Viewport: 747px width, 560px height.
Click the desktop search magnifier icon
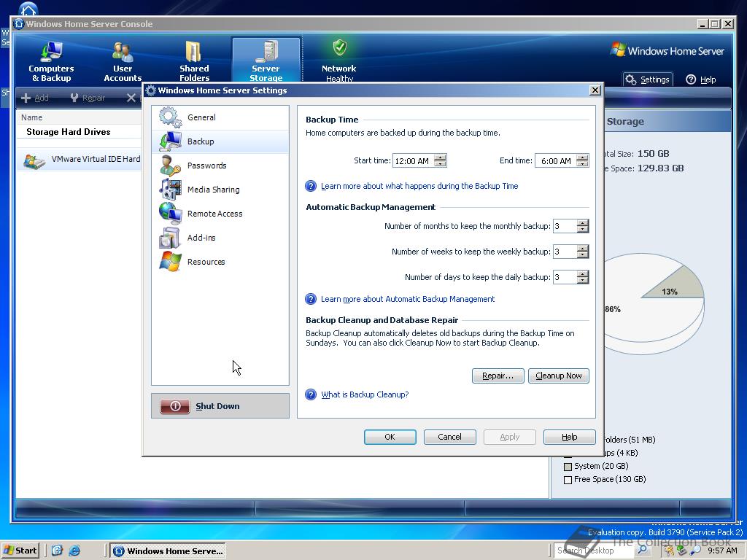click(x=642, y=550)
